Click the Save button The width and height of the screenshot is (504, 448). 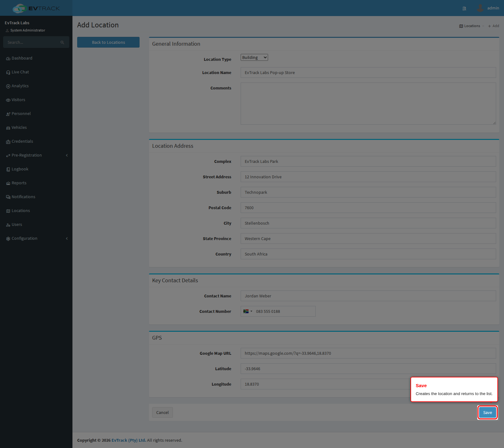click(488, 412)
